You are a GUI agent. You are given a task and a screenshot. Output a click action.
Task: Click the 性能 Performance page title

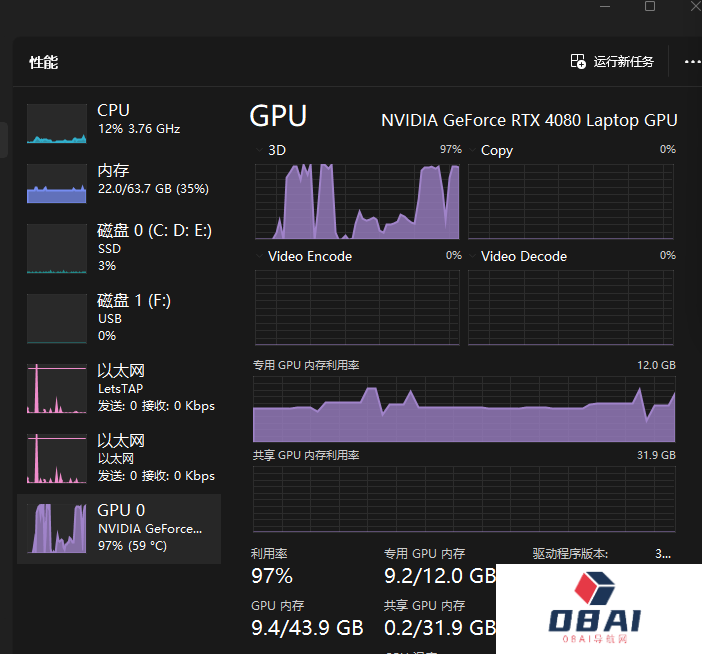44,62
